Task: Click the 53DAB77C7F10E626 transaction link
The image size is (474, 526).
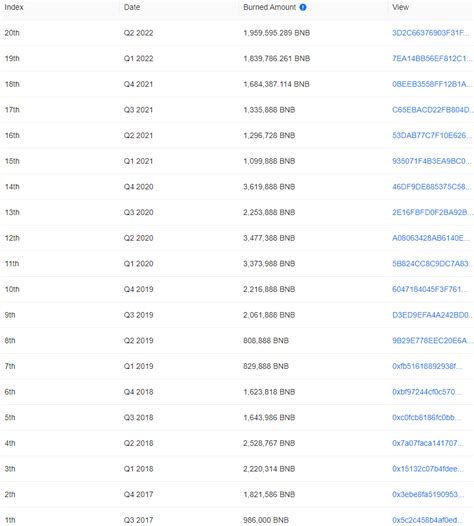Action: [432, 135]
